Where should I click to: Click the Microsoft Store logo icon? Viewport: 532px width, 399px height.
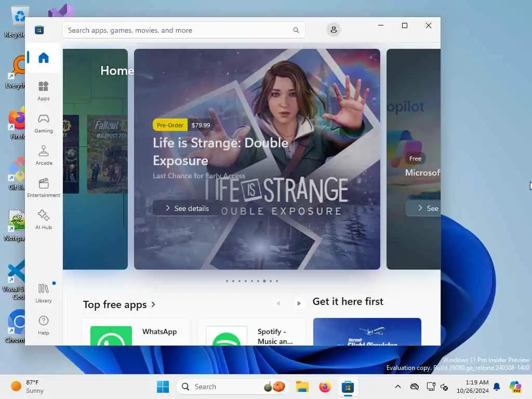pos(39,30)
